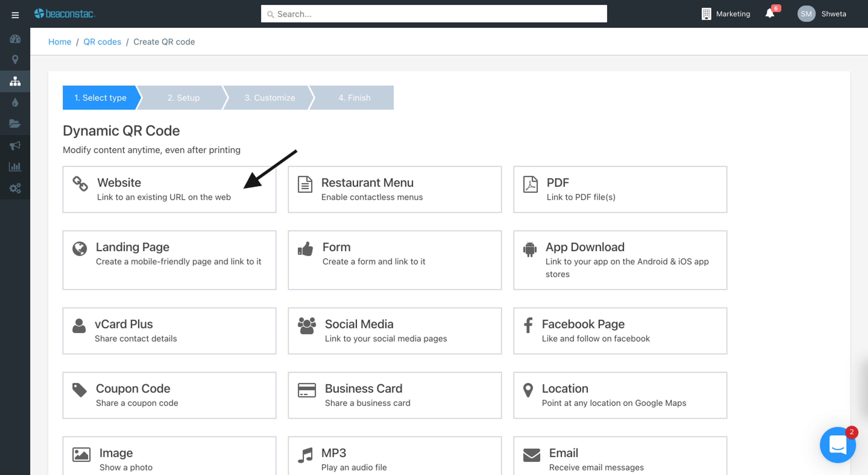The width and height of the screenshot is (868, 475).
Task: Select the Restaurant Menu option
Action: (x=395, y=189)
